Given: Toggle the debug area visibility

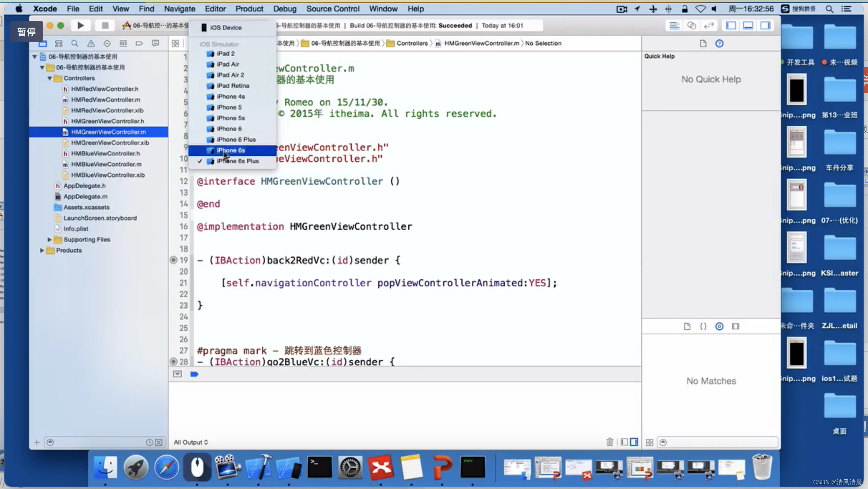Looking at the screenshot, I should coord(748,25).
